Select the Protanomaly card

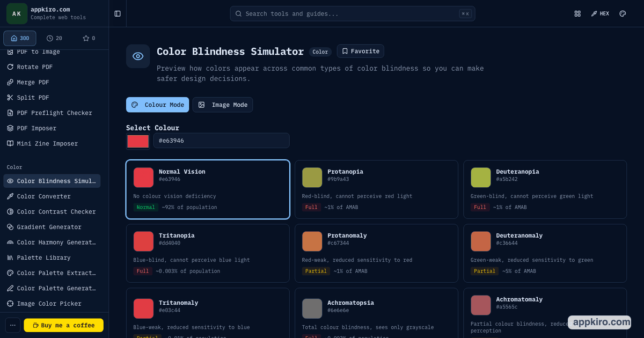(376, 253)
